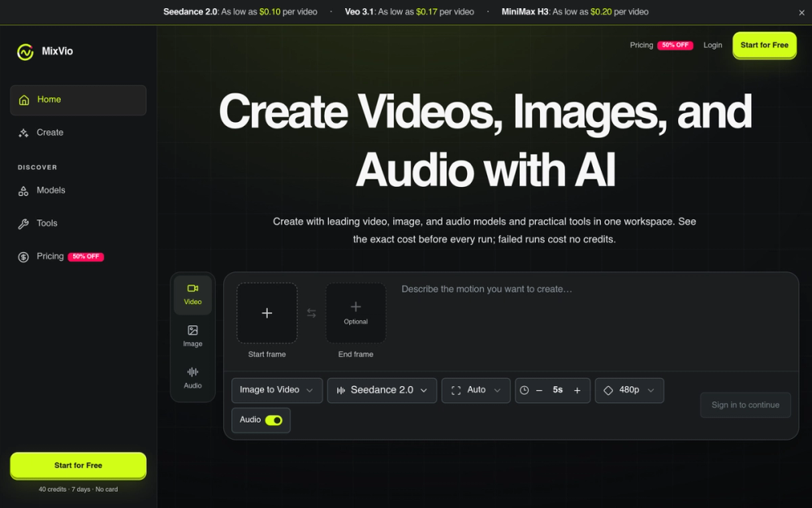The width and height of the screenshot is (812, 508).
Task: Increase duration with the plus button
Action: pyautogui.click(x=577, y=390)
